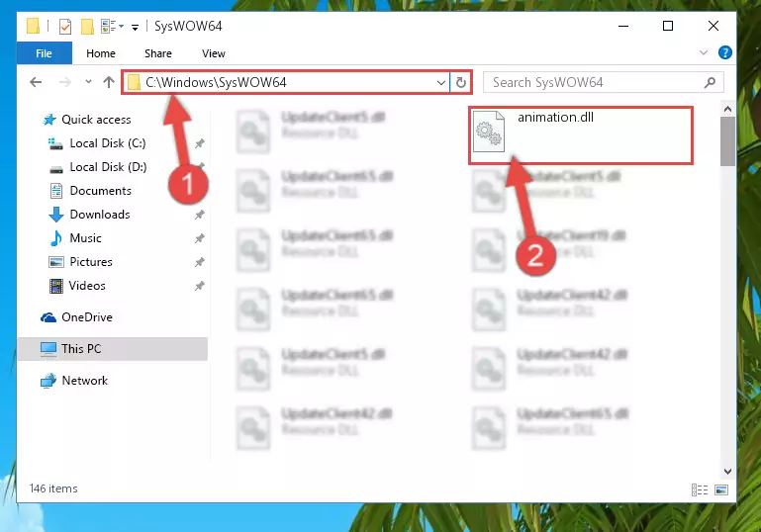Go up one folder level arrow
761x532 pixels.
109,82
